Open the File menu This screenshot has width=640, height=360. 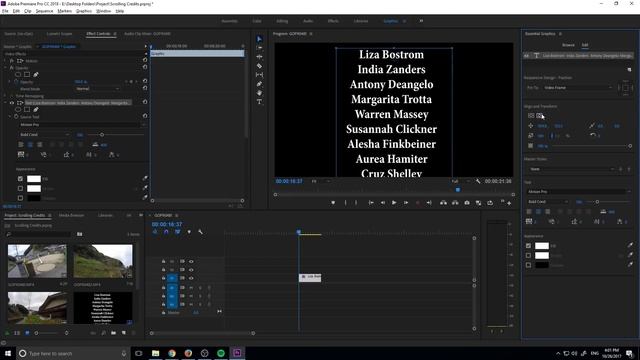(x=5, y=11)
